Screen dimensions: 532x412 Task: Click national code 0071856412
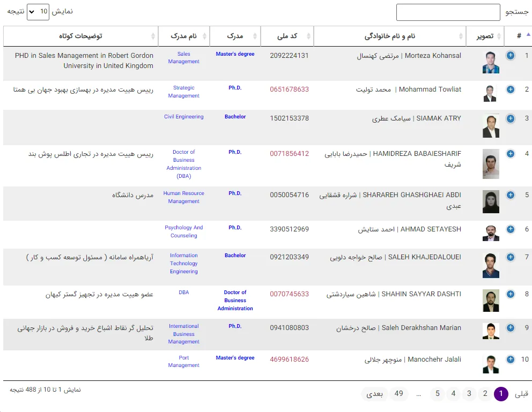click(290, 154)
